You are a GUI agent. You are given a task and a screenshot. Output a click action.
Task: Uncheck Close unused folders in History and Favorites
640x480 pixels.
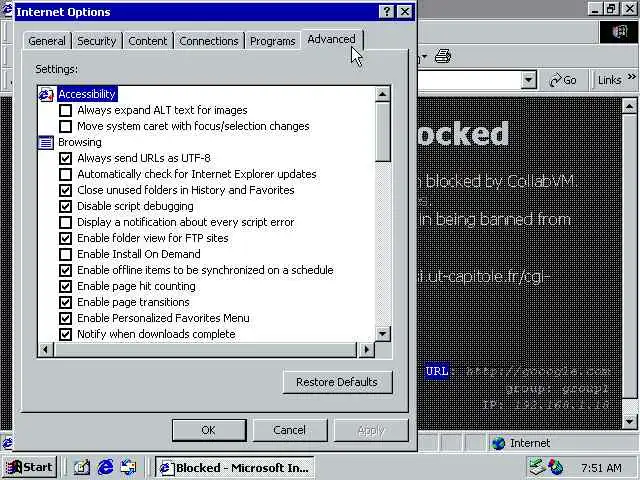tap(65, 190)
